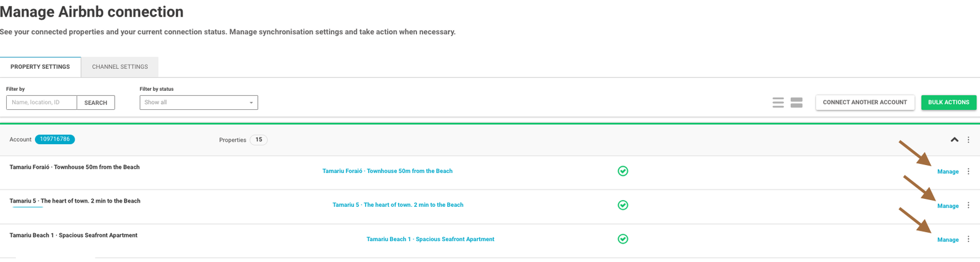Open Tamariu 5 Airbnb listing link
Image resolution: width=980 pixels, height=262 pixels.
(x=398, y=205)
